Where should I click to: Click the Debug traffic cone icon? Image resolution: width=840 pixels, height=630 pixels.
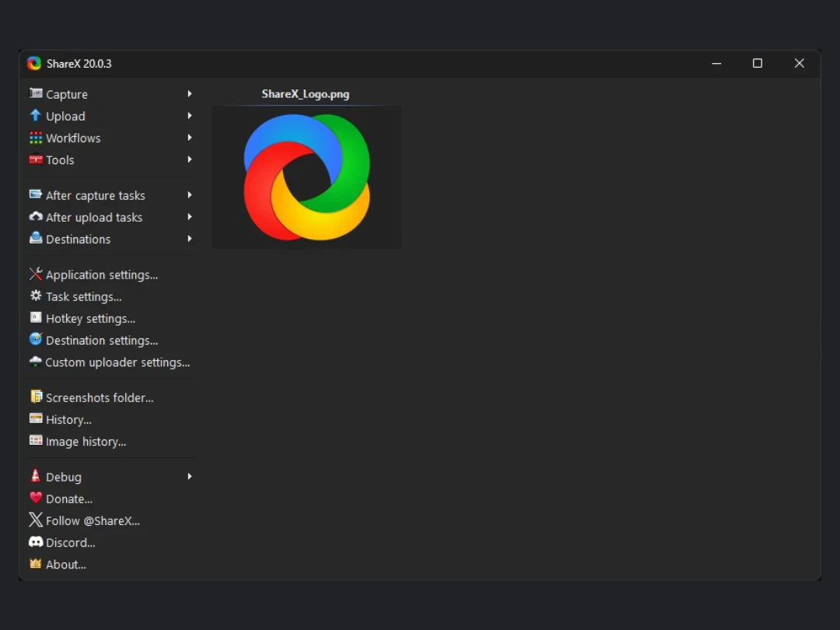[35, 476]
